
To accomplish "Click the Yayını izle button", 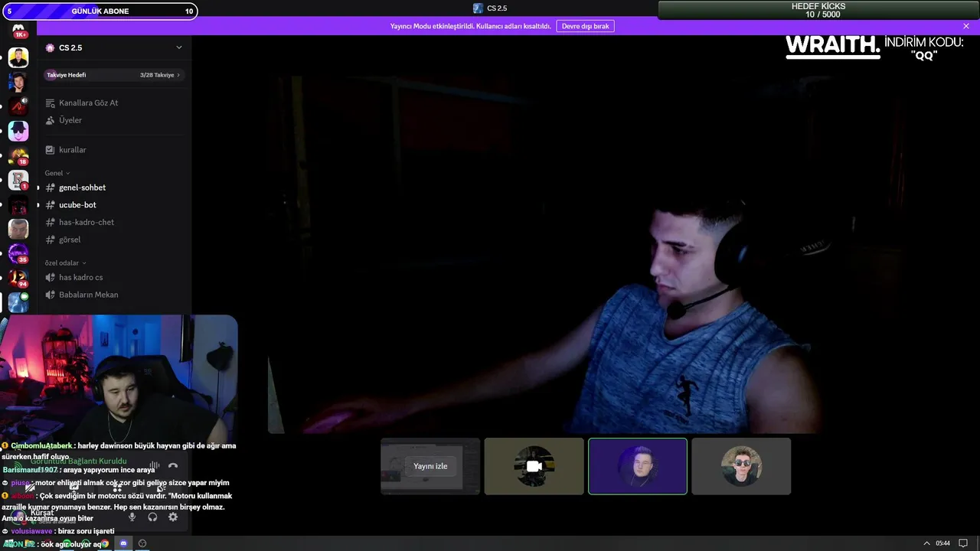I will click(430, 466).
